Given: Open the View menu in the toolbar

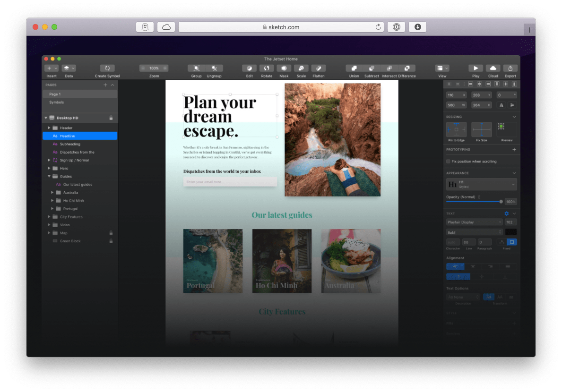Looking at the screenshot, I should point(441,68).
